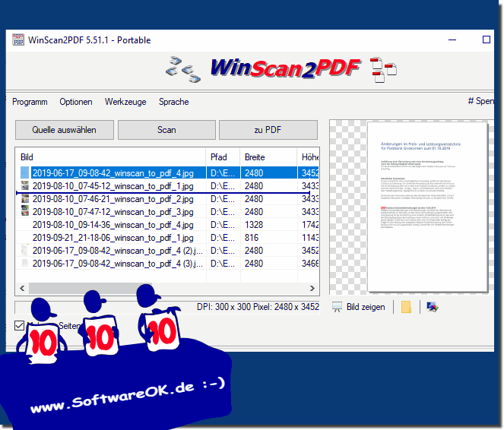The height and width of the screenshot is (430, 504).
Task: Convert images with the zu PDF button
Action: (268, 130)
